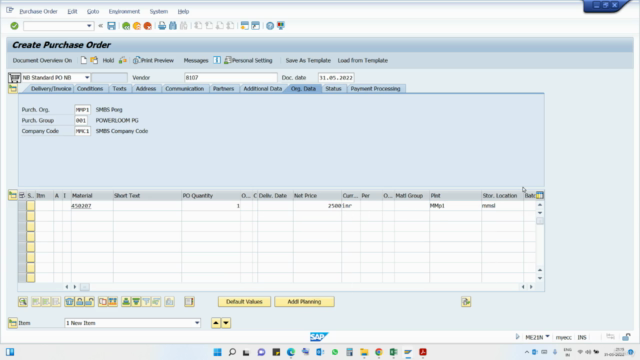Click Save As Template
The image size is (640, 360).
click(308, 60)
